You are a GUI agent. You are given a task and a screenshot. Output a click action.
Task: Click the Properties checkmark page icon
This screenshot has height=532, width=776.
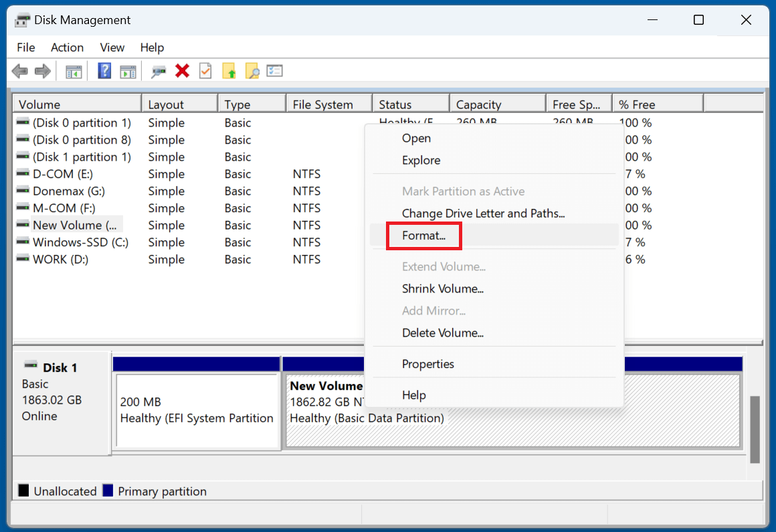point(205,71)
